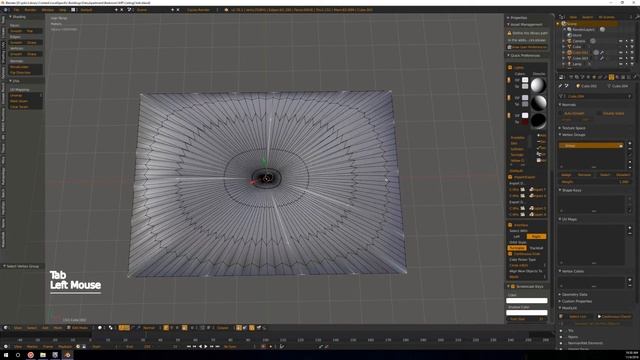Select face select mode icon
Viewport: 640px width, 360px height.
click(178, 328)
